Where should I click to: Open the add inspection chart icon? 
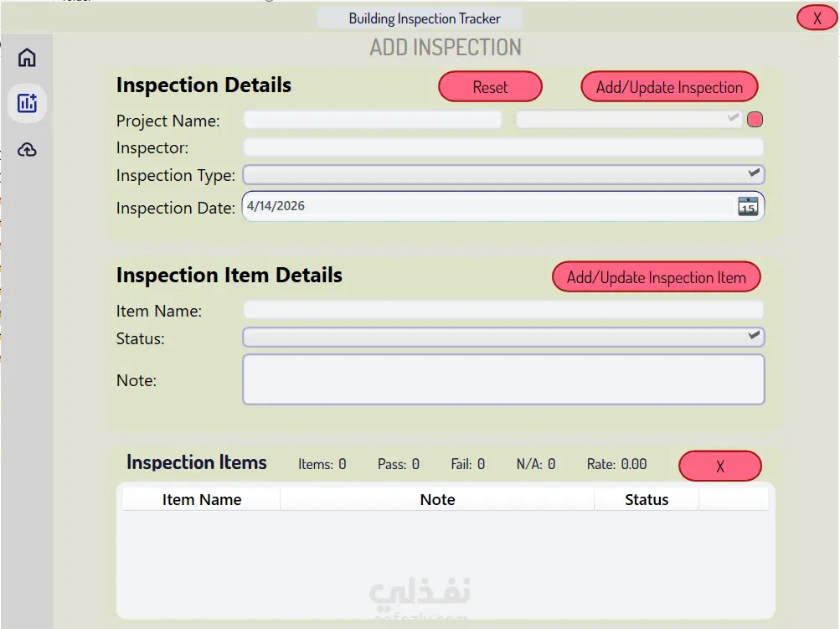27,104
